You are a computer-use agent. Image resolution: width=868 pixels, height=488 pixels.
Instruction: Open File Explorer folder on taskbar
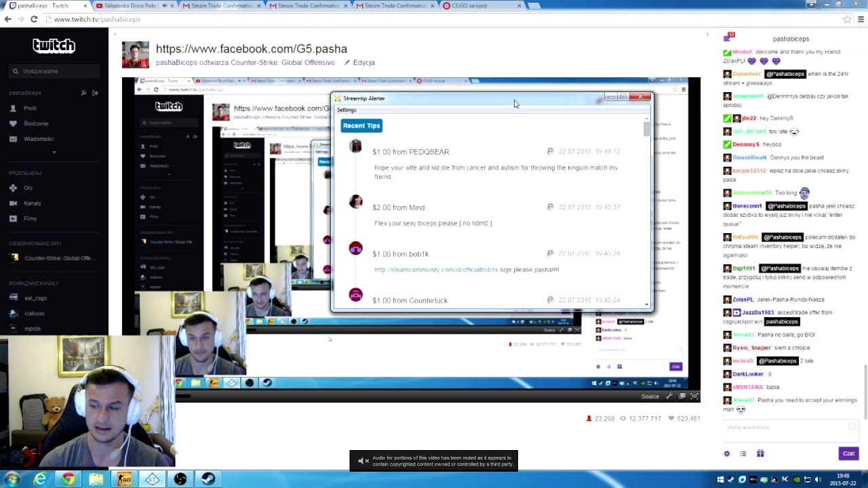point(96,479)
